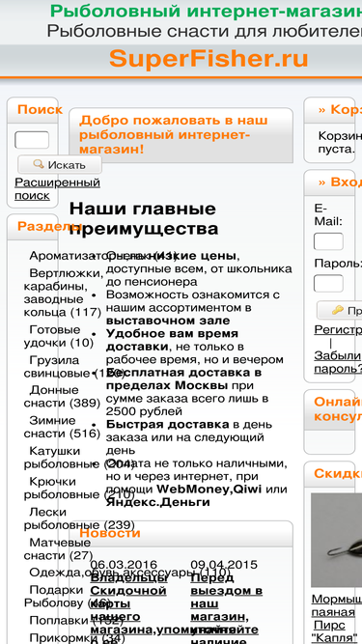Click the news date 06.03.2016
The width and height of the screenshot is (362, 644).
[x=124, y=565]
